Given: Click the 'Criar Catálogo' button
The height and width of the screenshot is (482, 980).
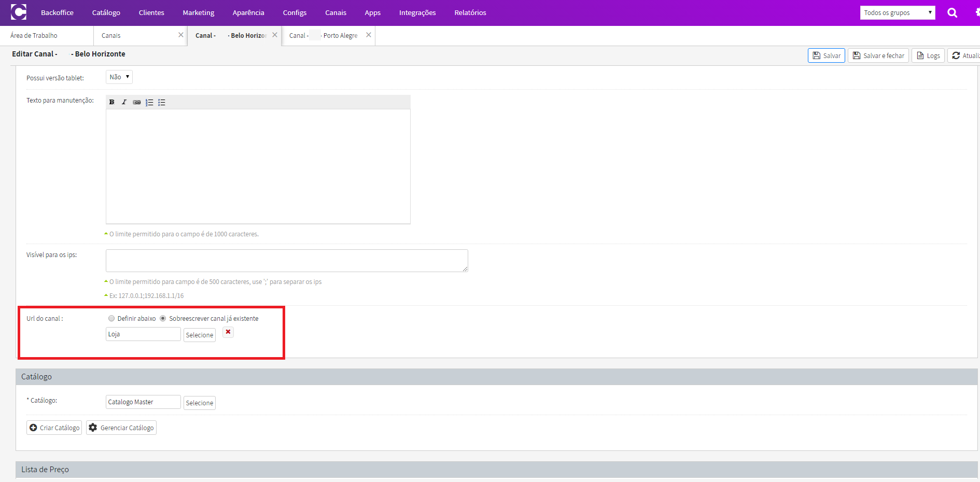Looking at the screenshot, I should (54, 428).
